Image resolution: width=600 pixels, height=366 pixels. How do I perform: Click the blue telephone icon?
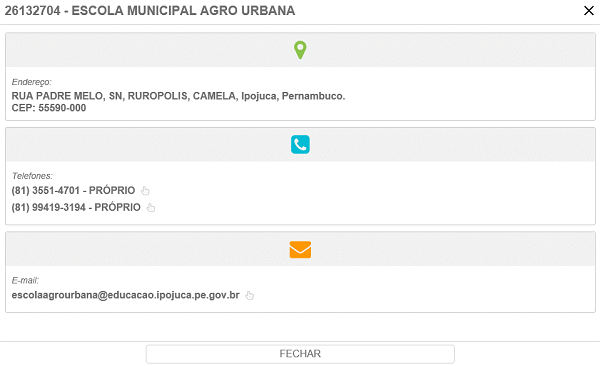[x=300, y=144]
